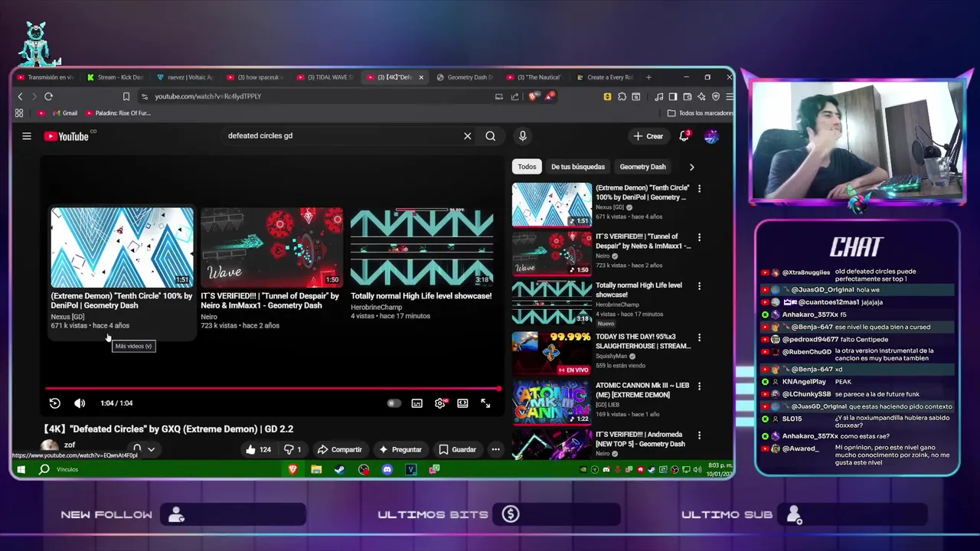Select the De tus búsquedas chip
The image size is (980, 551).
578,167
